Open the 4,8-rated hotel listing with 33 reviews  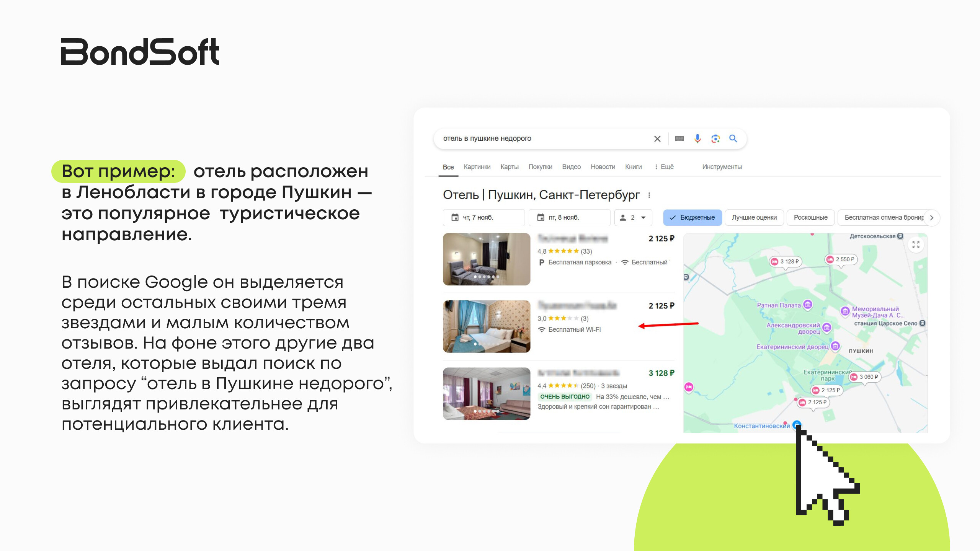(559, 259)
